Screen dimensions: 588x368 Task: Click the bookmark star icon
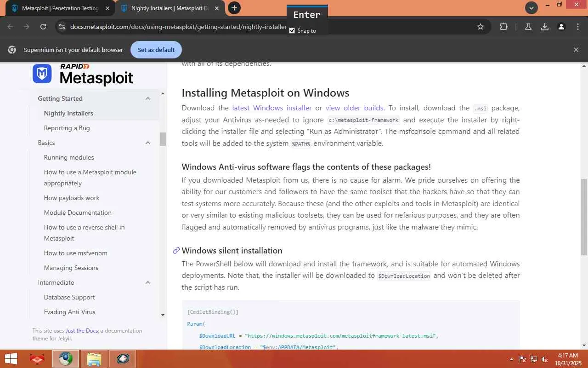coord(481,27)
